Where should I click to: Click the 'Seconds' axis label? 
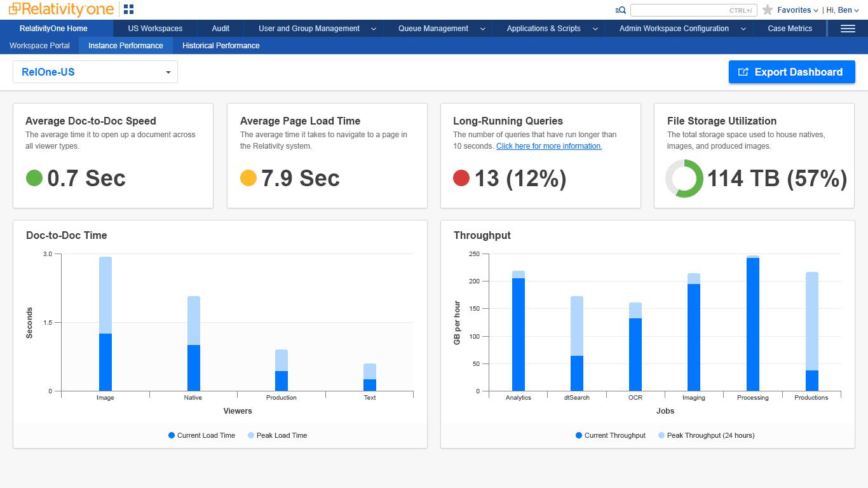[29, 323]
